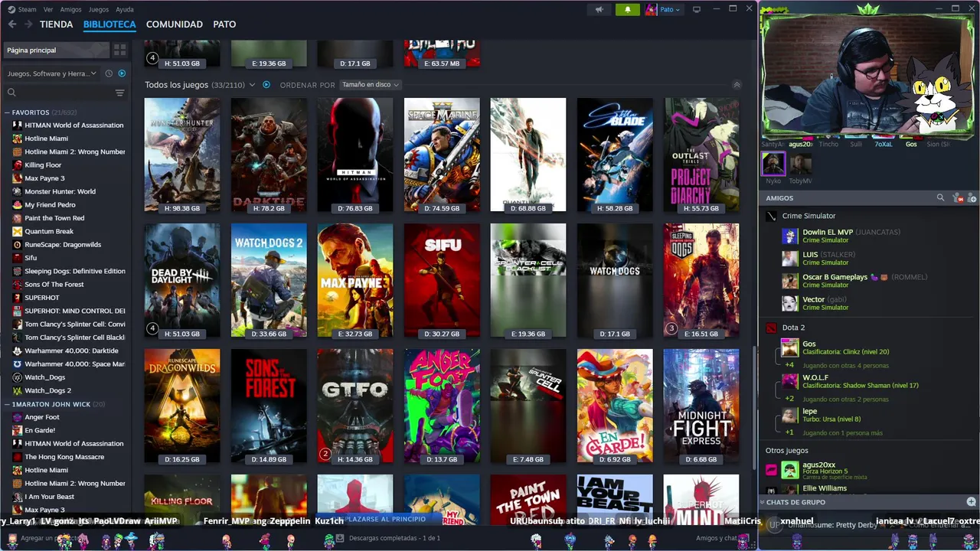Open the Ayuda menu
Image resolution: width=980 pixels, height=551 pixels.
pyautogui.click(x=125, y=9)
